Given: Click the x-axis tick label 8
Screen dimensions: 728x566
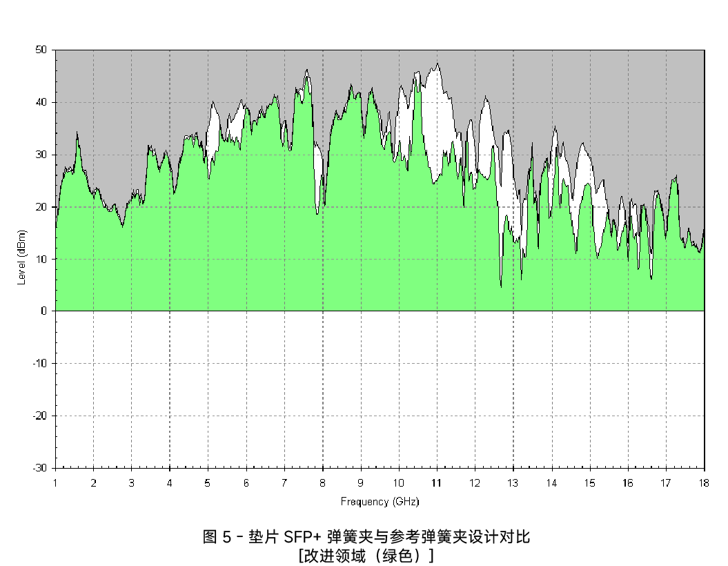Looking at the screenshot, I should [322, 483].
